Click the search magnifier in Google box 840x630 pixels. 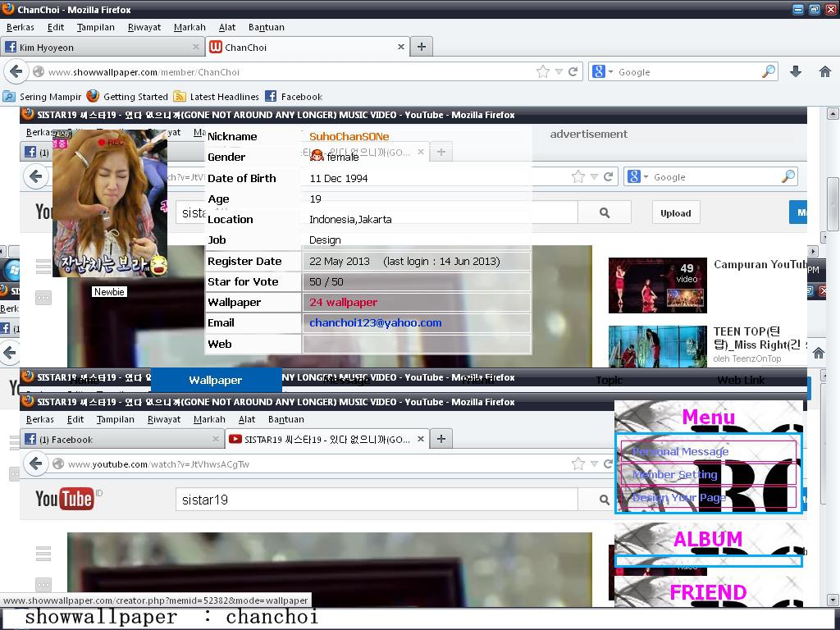769,71
